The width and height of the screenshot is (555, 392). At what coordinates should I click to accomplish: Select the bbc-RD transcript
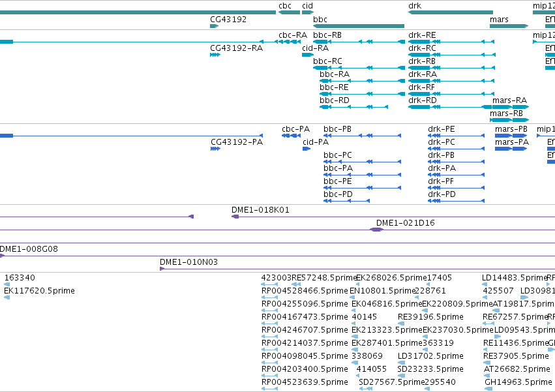(353, 107)
